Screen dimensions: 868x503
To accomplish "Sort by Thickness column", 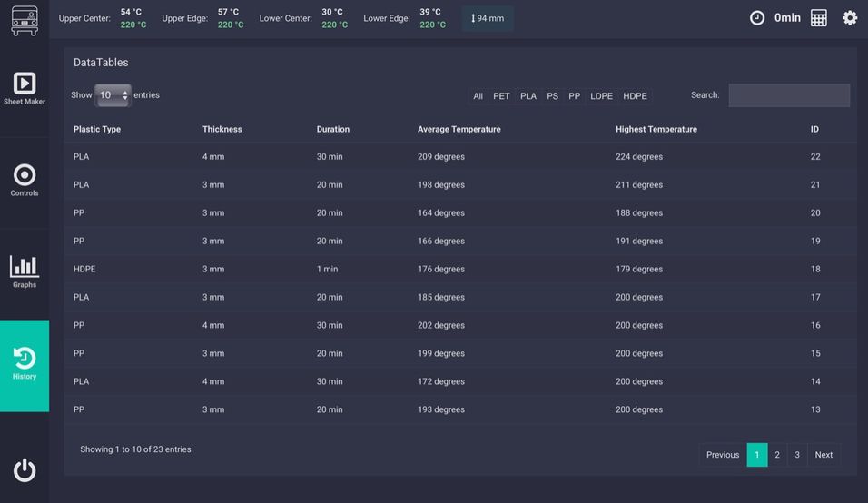I will pos(222,129).
